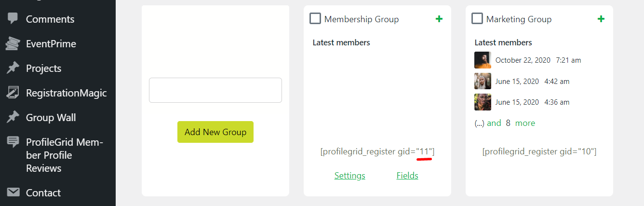Open Comments from the speech bubble icon
The height and width of the screenshot is (206, 644).
coord(13,19)
